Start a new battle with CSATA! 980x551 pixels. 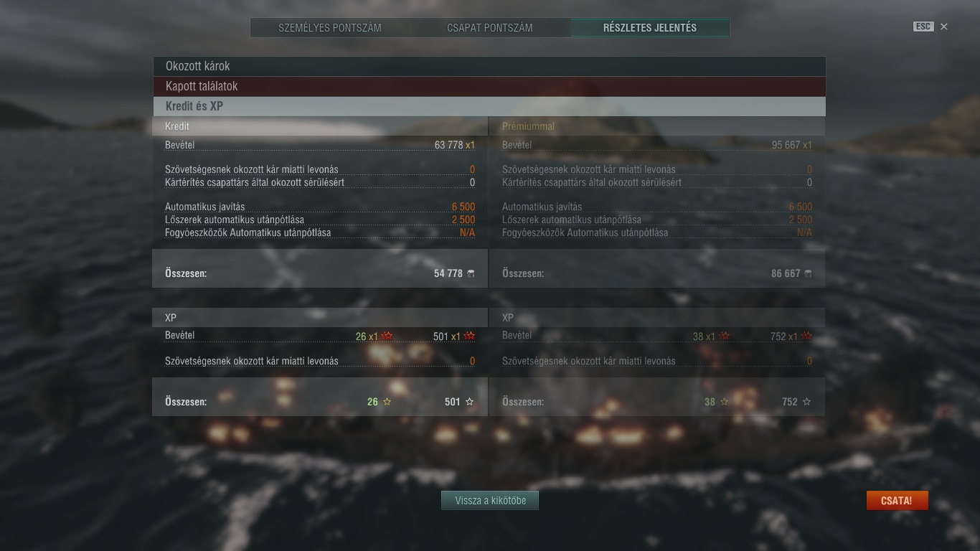897,501
